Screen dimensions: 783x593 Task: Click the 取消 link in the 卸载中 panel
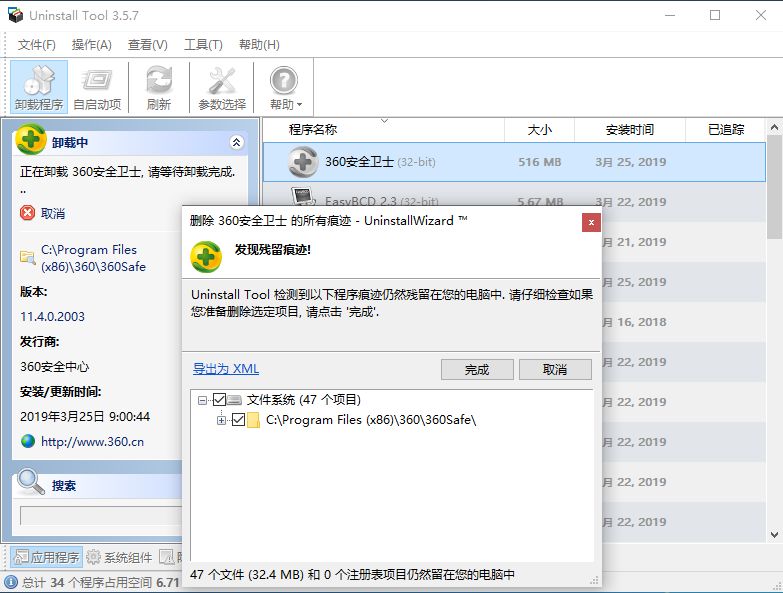pos(53,214)
